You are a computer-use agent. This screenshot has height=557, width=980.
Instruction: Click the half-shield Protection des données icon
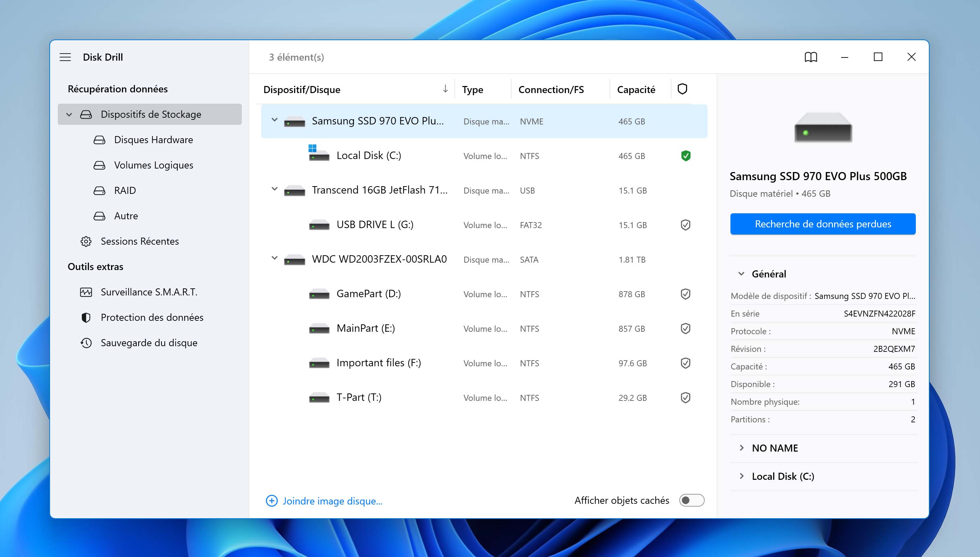(x=86, y=318)
